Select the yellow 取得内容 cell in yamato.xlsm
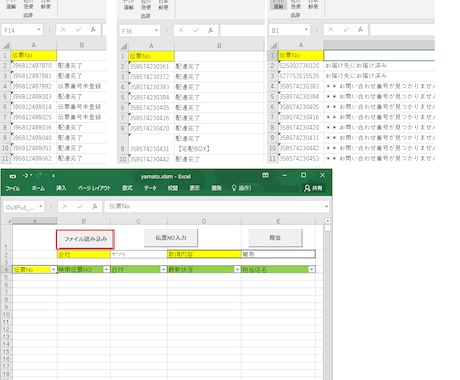The image size is (460, 380). (x=204, y=255)
